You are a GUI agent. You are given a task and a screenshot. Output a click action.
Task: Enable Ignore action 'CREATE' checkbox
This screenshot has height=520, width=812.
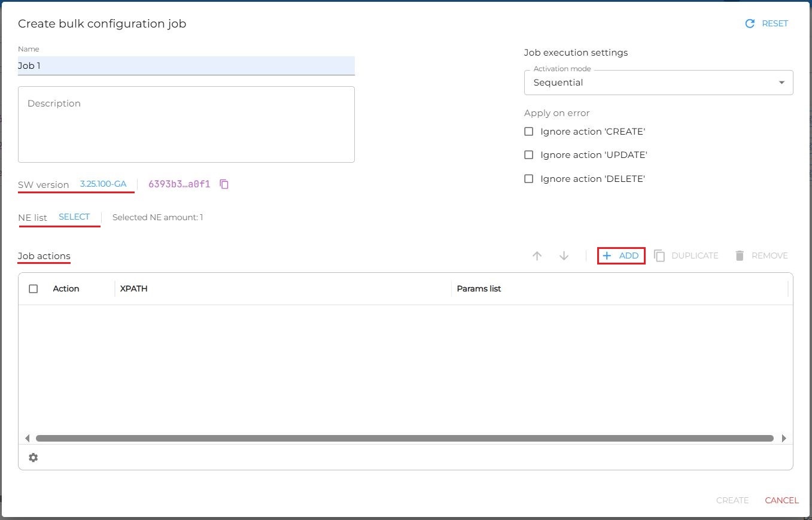pos(528,131)
